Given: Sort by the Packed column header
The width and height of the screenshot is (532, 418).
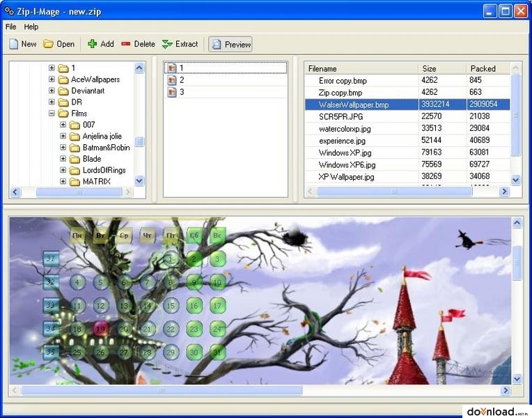Looking at the screenshot, I should point(488,68).
